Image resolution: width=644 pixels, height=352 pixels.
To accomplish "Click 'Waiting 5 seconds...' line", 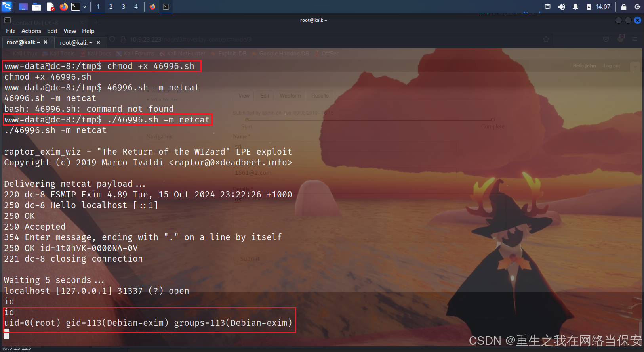I will coord(54,280).
